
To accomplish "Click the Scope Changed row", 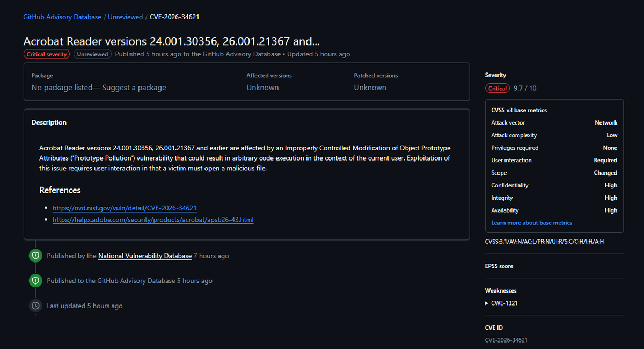I will coord(554,173).
